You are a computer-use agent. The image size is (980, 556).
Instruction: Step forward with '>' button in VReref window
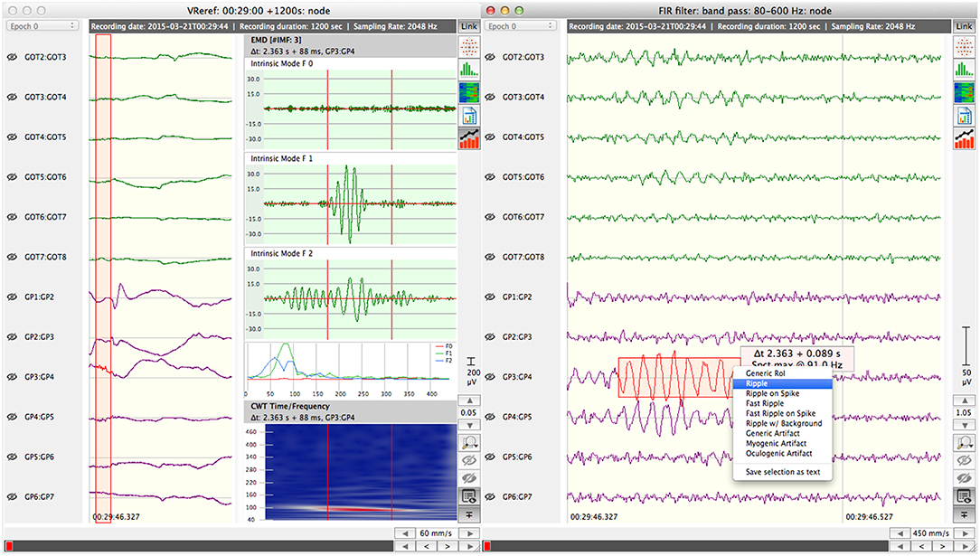(x=448, y=547)
